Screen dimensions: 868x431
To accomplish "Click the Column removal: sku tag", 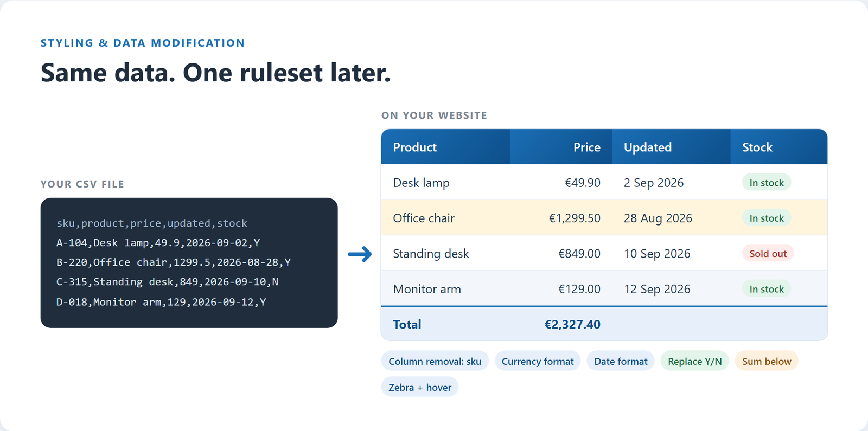I will tap(435, 361).
